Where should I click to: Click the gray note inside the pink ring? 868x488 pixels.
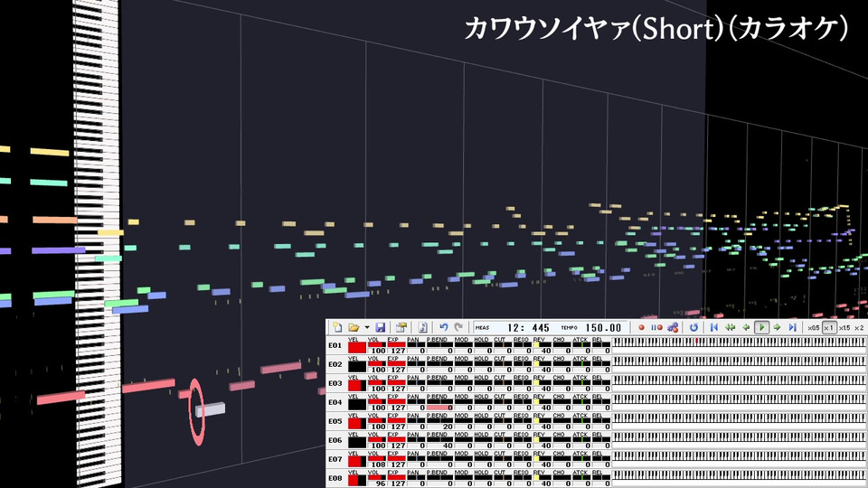[211, 410]
